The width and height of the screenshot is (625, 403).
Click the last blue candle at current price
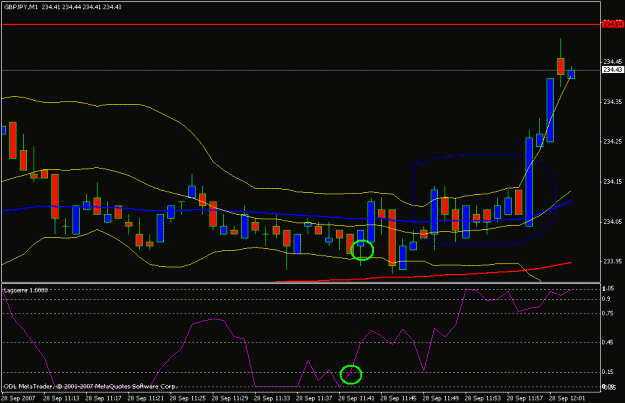[571, 75]
